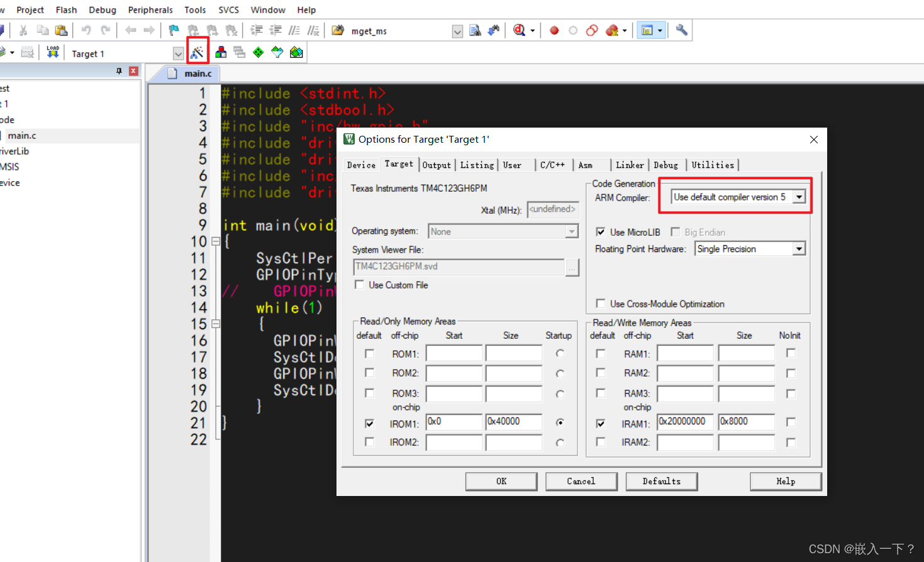Switch to the Utilities tab
The image size is (924, 562).
click(713, 165)
